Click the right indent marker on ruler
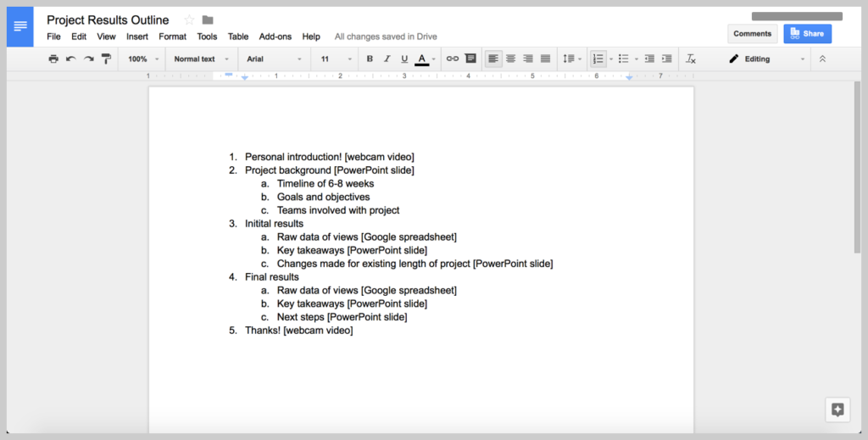The width and height of the screenshot is (868, 440). [x=629, y=77]
